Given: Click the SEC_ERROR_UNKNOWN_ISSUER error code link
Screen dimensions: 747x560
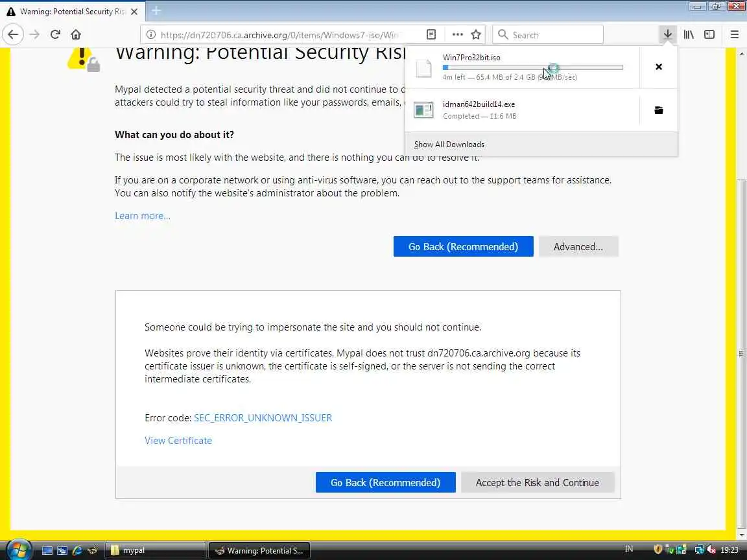Looking at the screenshot, I should click(263, 417).
